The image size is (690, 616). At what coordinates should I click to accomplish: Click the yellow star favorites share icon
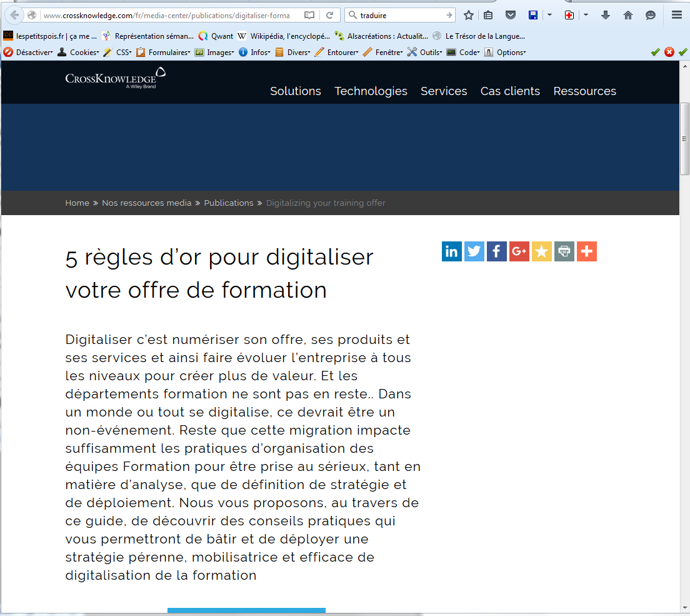541,251
